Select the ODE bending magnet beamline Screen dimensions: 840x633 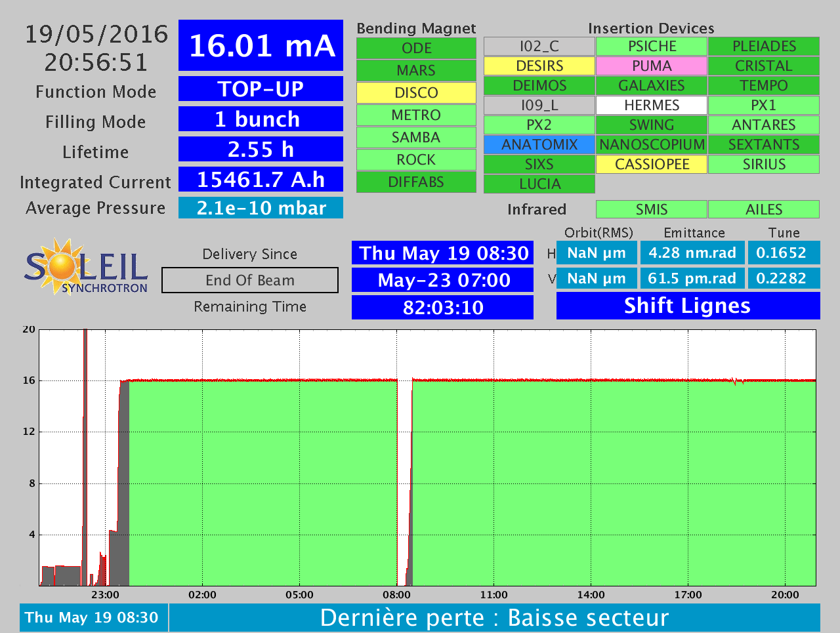pyautogui.click(x=416, y=48)
